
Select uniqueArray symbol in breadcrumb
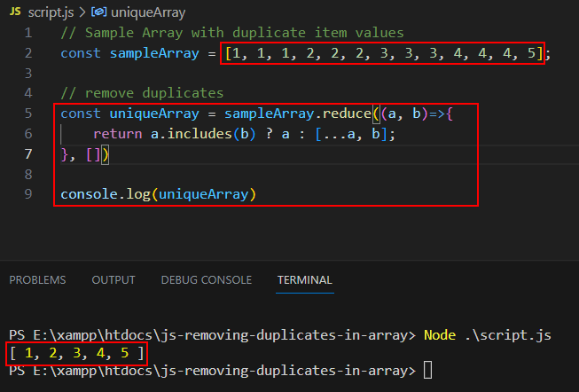(x=148, y=12)
